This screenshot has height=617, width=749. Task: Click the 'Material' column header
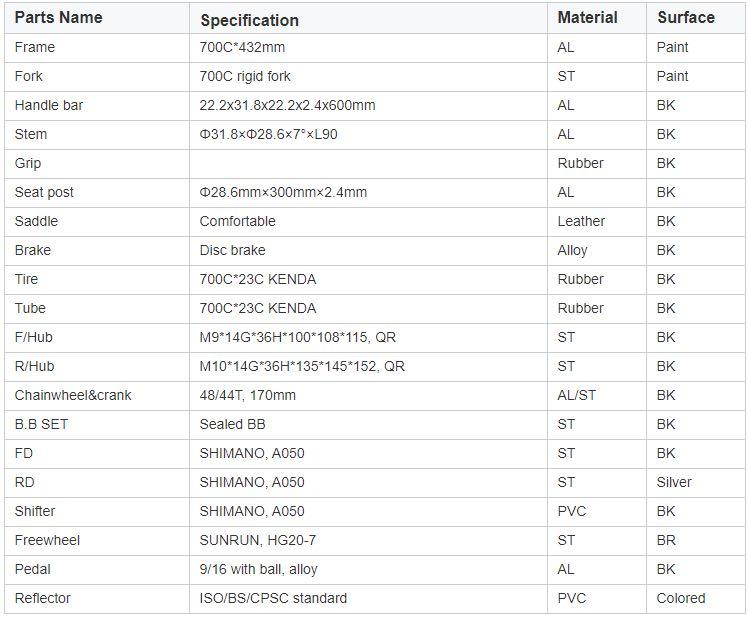tap(587, 18)
